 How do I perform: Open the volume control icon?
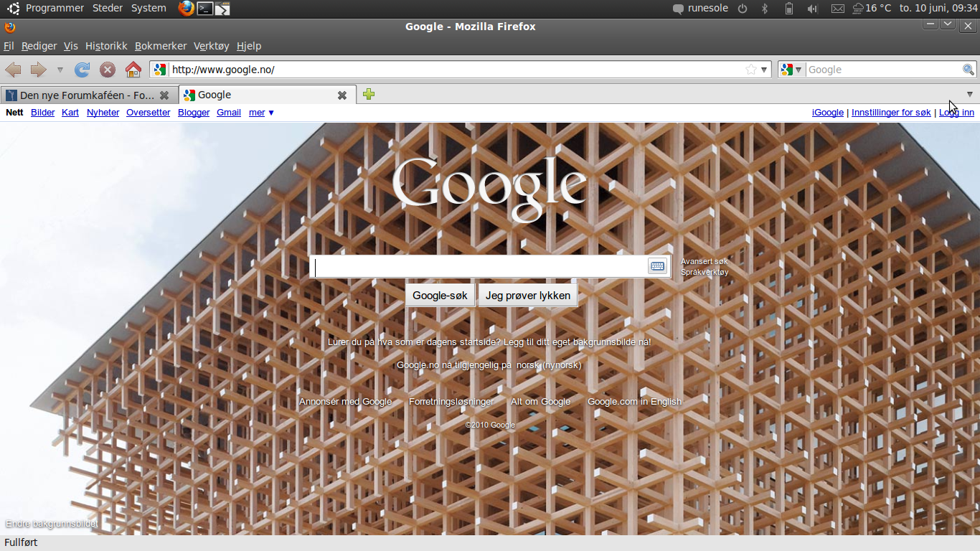812,9
